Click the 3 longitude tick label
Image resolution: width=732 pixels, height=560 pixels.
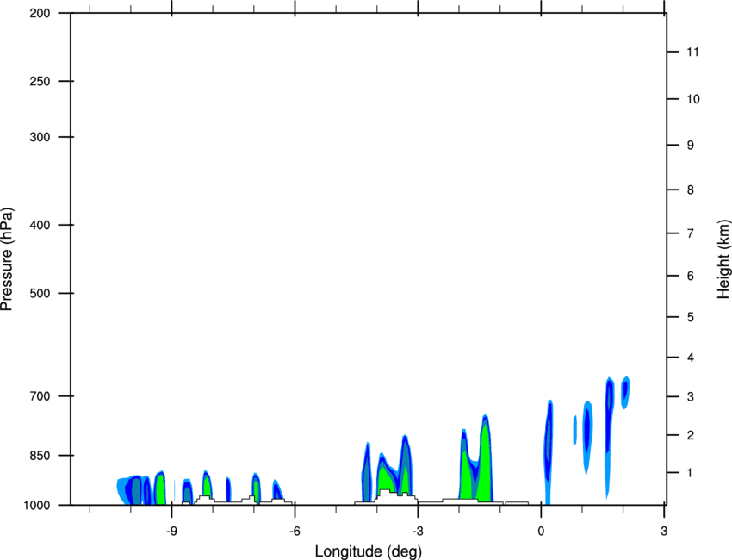coord(664,531)
